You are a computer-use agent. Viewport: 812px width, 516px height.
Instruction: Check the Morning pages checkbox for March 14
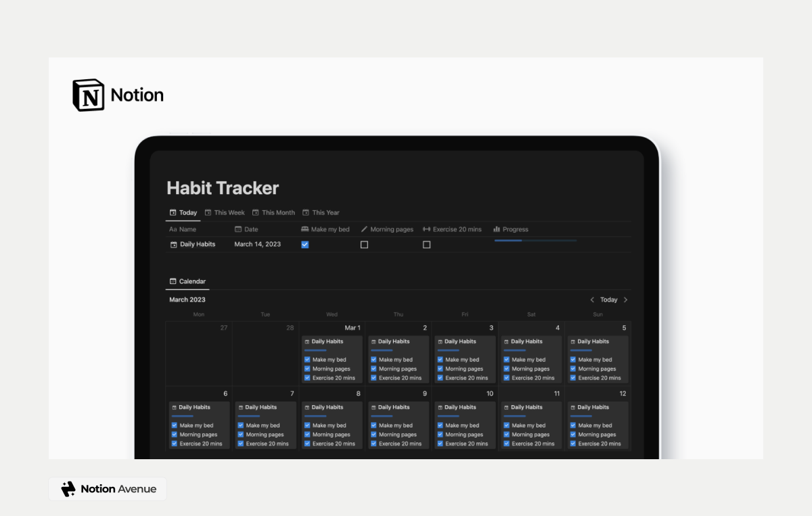tap(364, 244)
